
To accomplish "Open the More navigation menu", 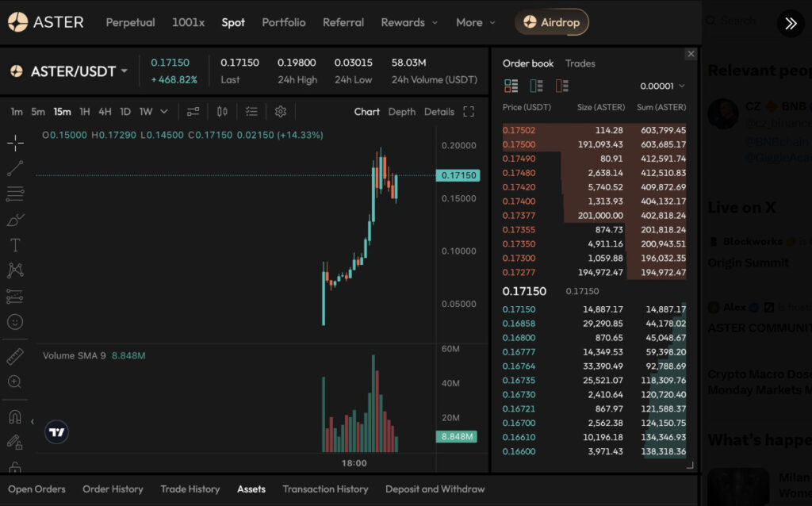I will pyautogui.click(x=476, y=22).
